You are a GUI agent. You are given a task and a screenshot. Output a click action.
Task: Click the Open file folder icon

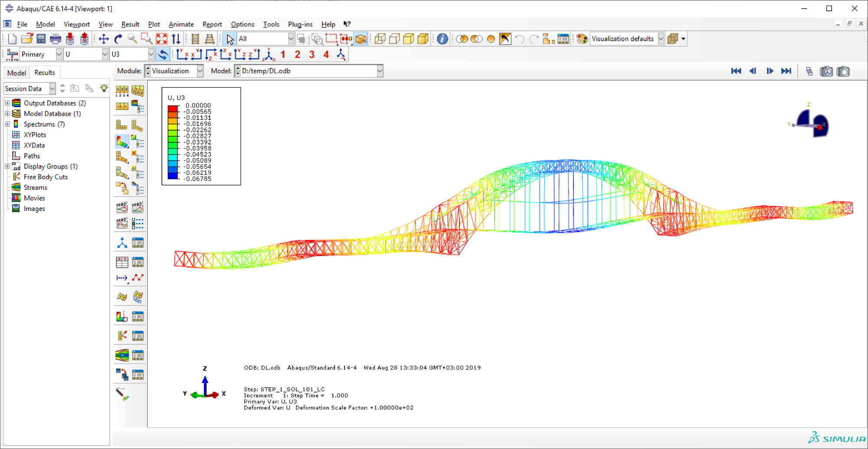27,39
